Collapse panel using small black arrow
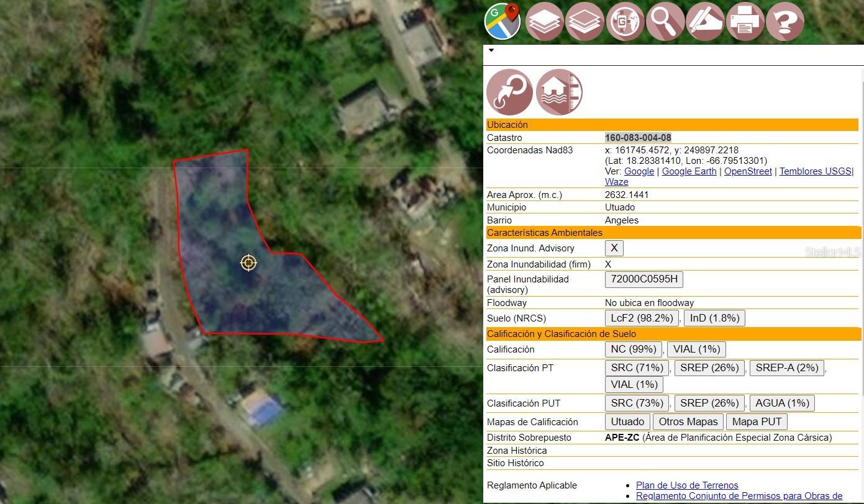864x504 pixels. [491, 50]
